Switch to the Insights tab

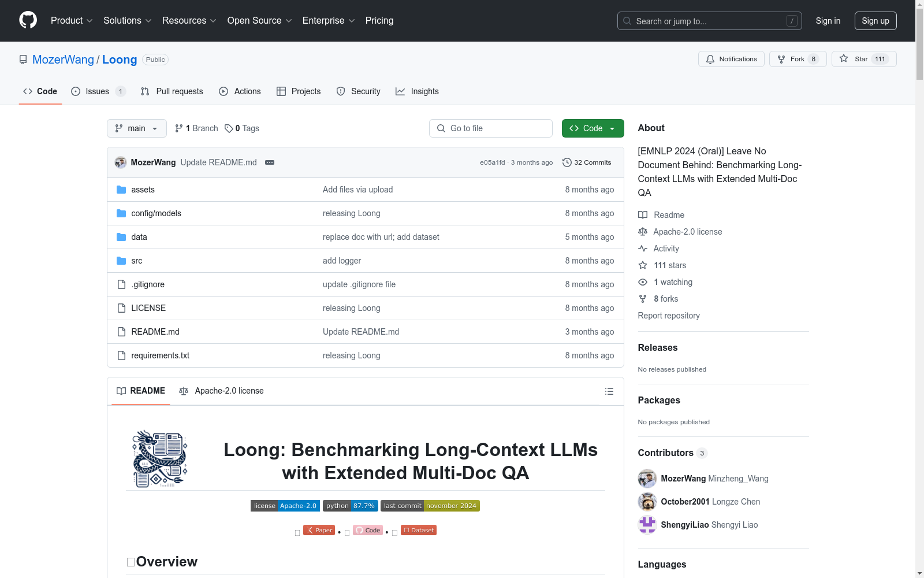click(417, 91)
